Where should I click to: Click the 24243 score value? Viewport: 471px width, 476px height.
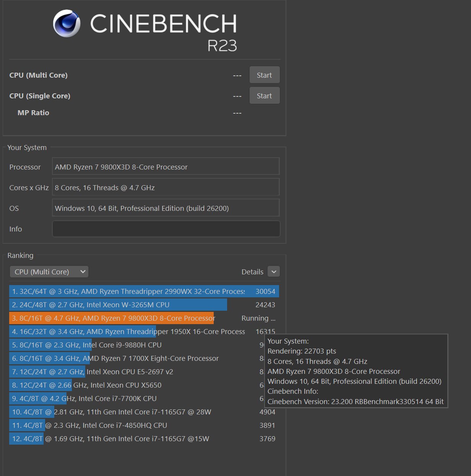[265, 305]
